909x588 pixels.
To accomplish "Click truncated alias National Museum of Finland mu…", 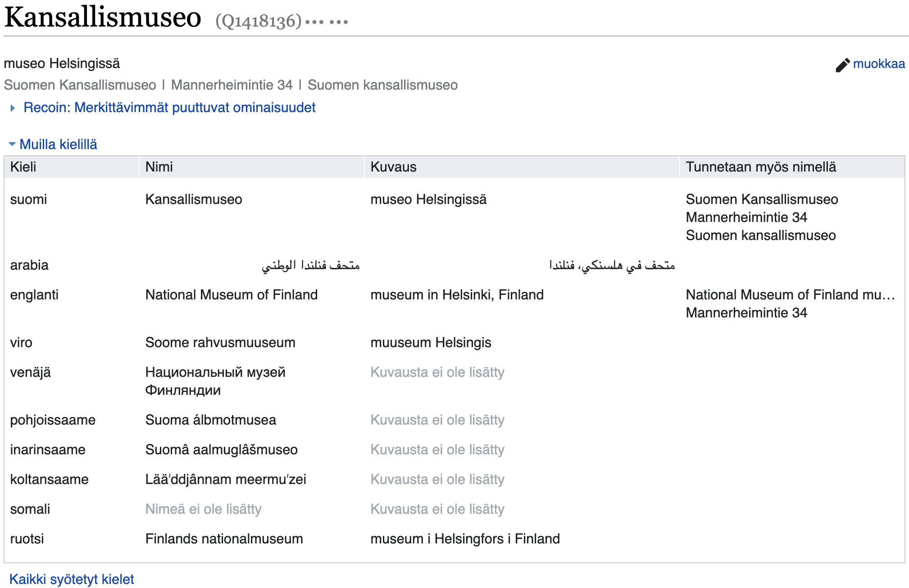I will pyautogui.click(x=791, y=295).
